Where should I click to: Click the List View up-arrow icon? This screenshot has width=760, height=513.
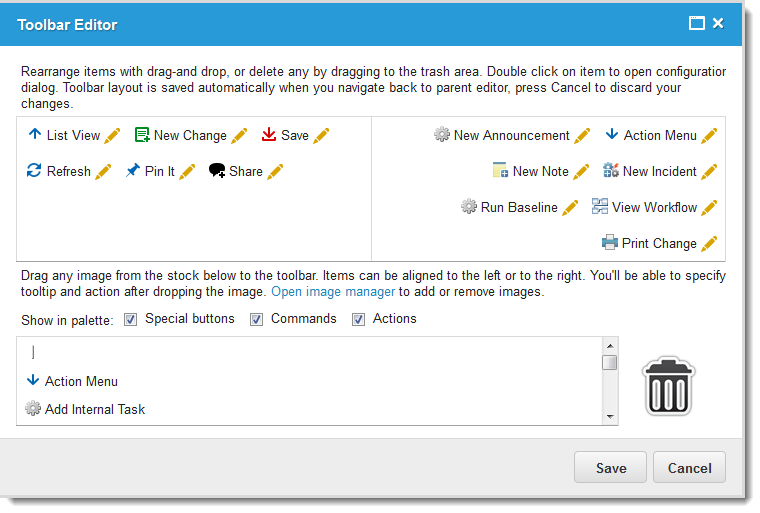point(34,135)
